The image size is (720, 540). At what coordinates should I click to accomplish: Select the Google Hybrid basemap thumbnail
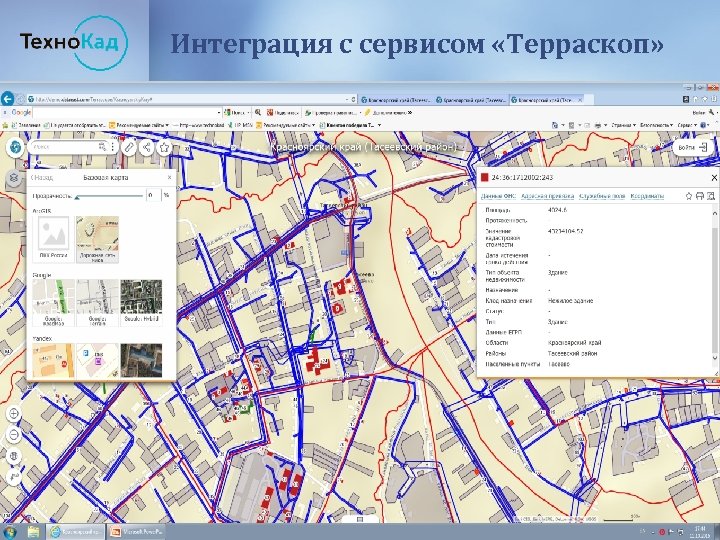pos(141,303)
